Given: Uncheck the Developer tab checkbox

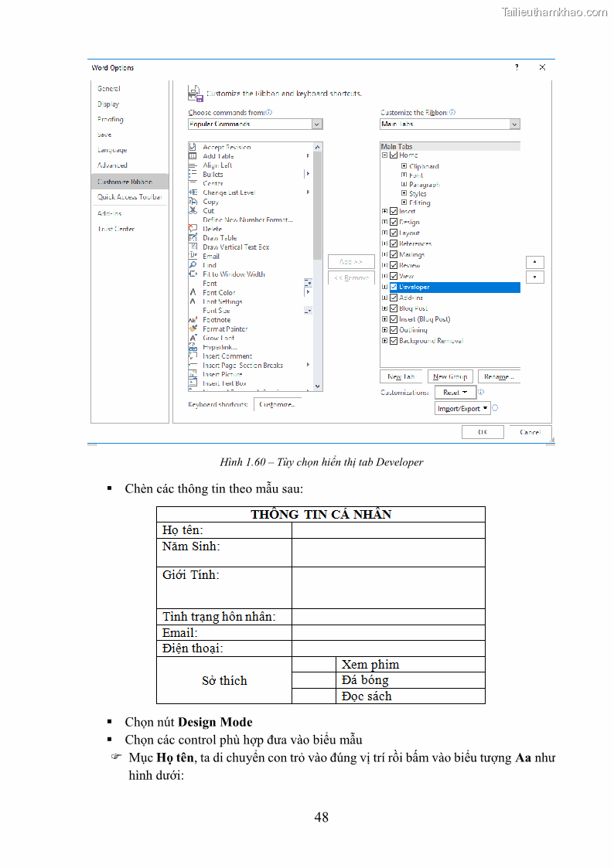Looking at the screenshot, I should tap(394, 287).
